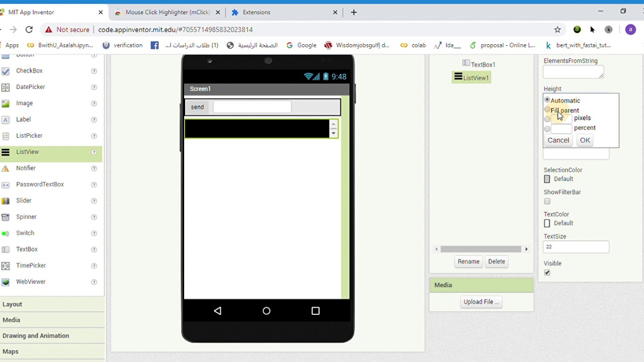Open a new browser tab
The width and height of the screenshot is (644, 362).
354,12
